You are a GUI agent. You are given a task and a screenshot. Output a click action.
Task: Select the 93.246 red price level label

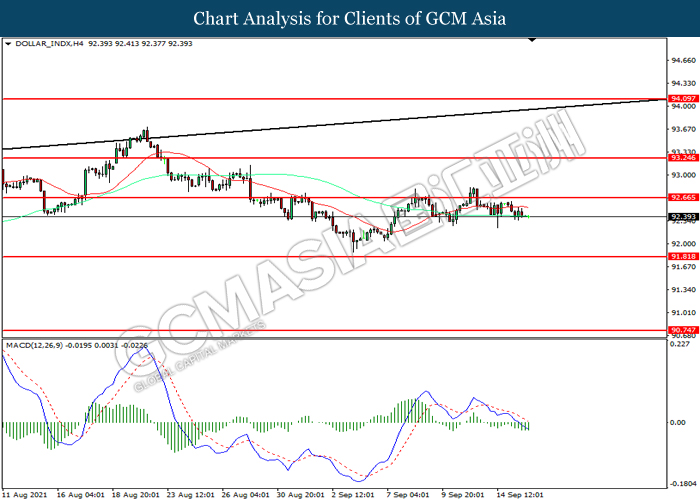pyautogui.click(x=684, y=158)
